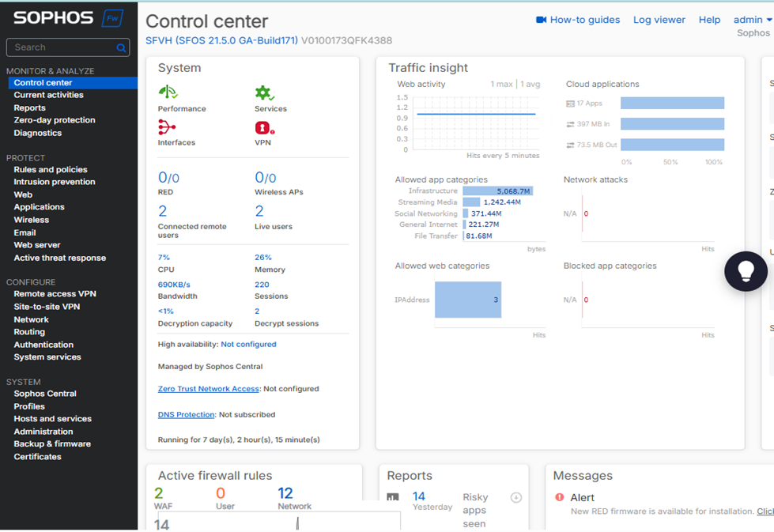Open the admin user dropdown
Viewport: 774px width, 532px height.
(x=752, y=20)
